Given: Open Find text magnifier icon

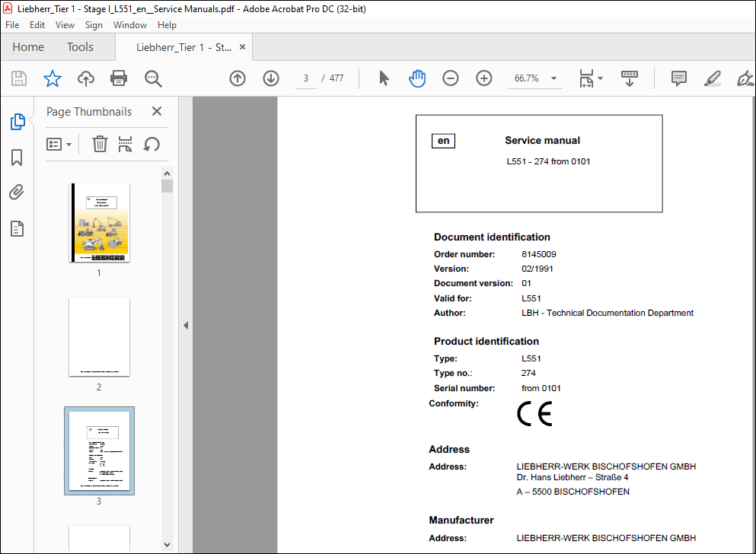Looking at the screenshot, I should [x=153, y=78].
